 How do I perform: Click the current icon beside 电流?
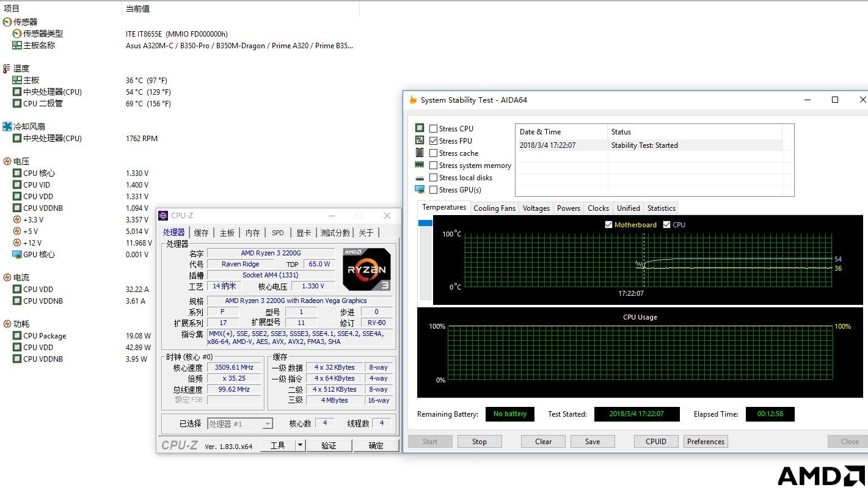7,277
